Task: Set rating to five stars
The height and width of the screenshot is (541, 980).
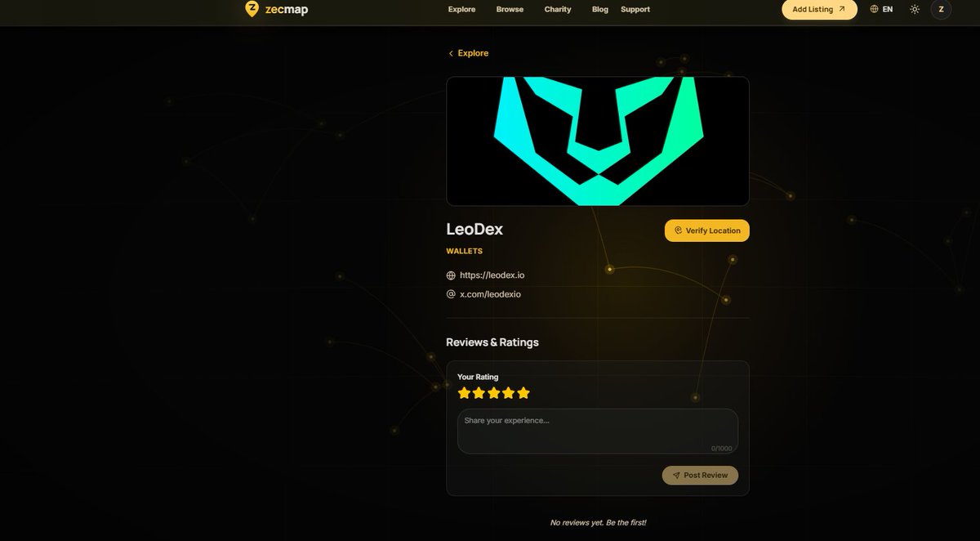Action: (523, 393)
